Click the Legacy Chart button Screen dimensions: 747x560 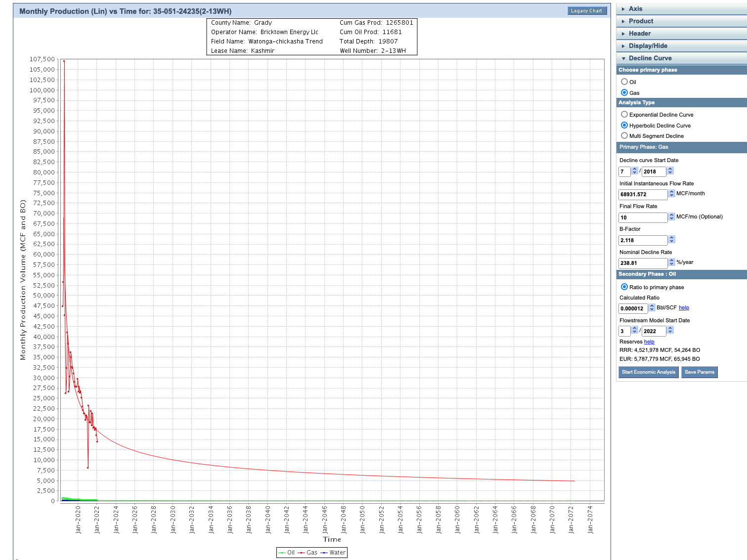pos(586,11)
